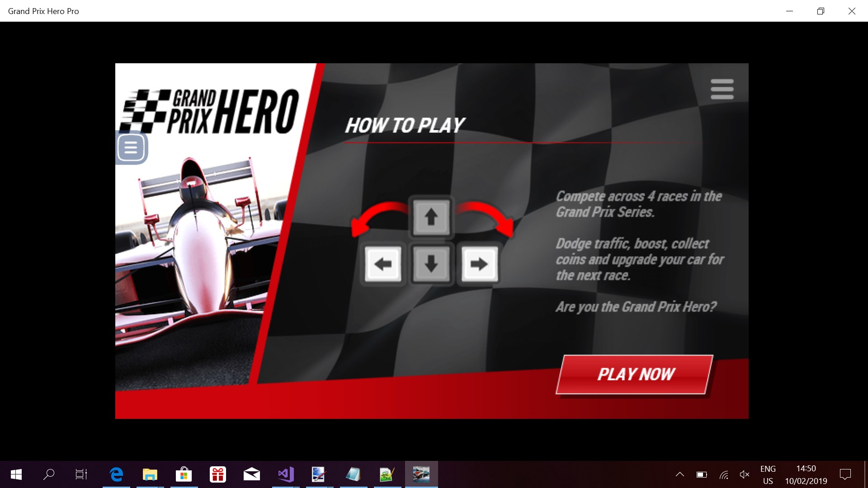Image resolution: width=868 pixels, height=488 pixels.
Task: Launch Microsoft Store from taskbar
Action: (x=184, y=474)
